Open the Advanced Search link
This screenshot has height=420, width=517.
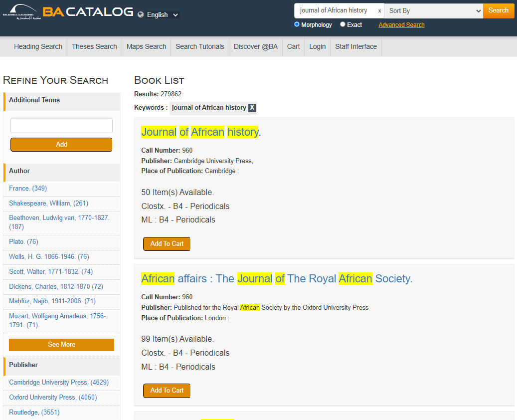pyautogui.click(x=401, y=25)
